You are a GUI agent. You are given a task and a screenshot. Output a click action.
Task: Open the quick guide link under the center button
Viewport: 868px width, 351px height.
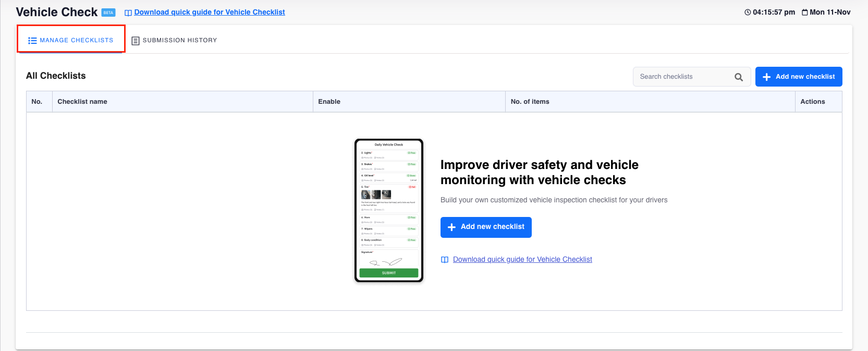point(522,259)
